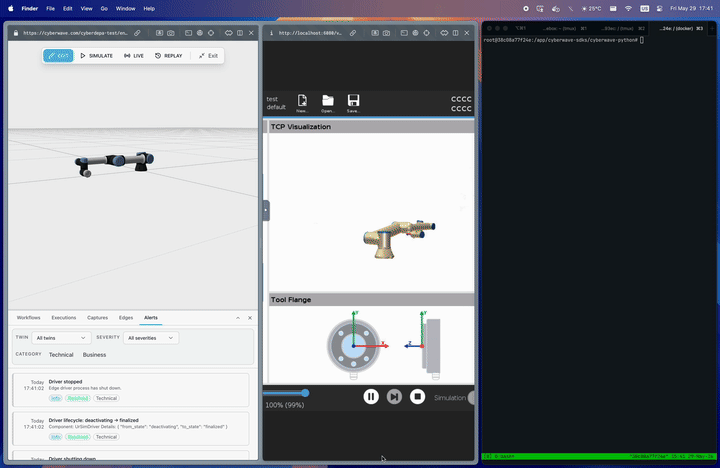This screenshot has width=720, height=468.
Task: Click the TCP Visualization header
Action: tap(371, 127)
